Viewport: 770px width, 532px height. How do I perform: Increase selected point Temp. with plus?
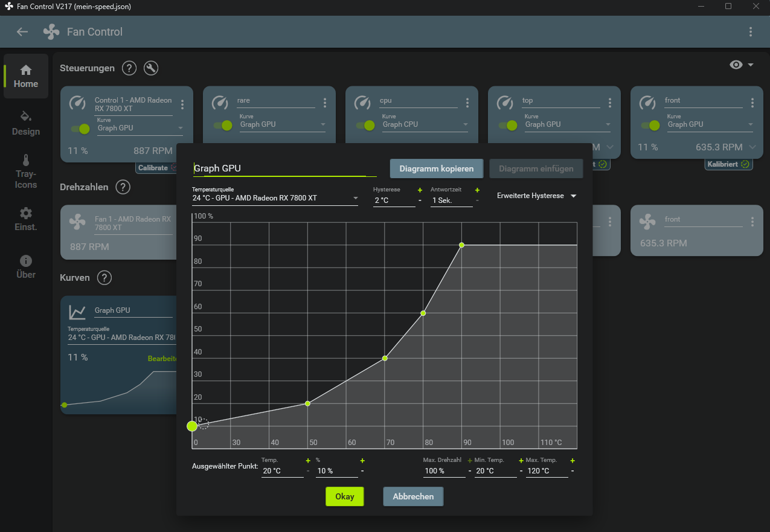(x=308, y=460)
